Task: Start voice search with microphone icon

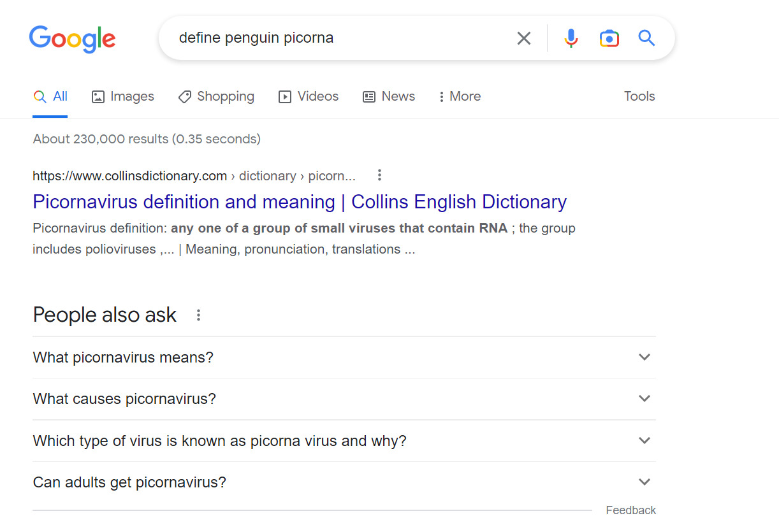Action: 571,38
